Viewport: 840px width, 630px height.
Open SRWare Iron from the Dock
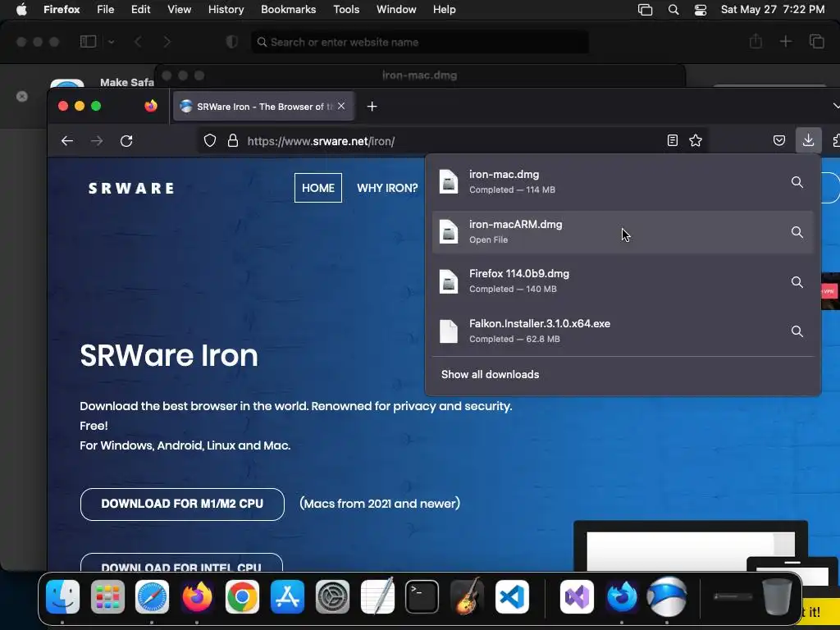(666, 596)
